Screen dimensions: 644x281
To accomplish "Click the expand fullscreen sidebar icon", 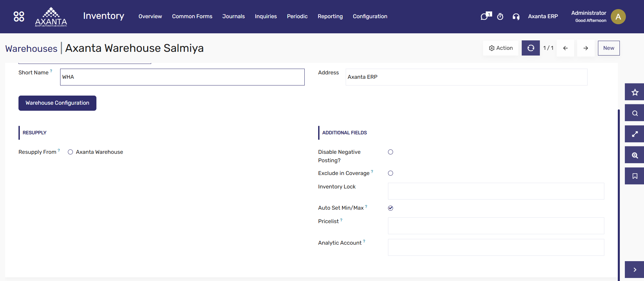I will (x=635, y=134).
